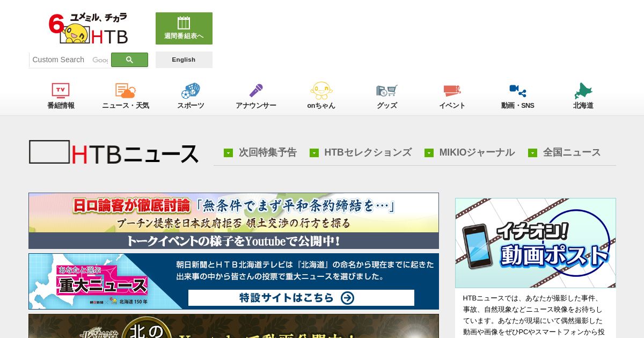Select アナウンサー menu label
644x338 pixels.
coord(256,106)
